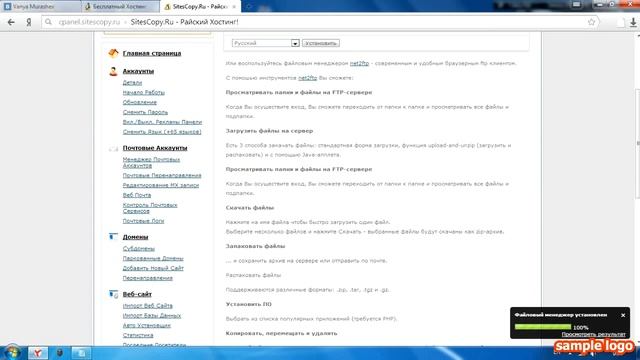The width and height of the screenshot is (640, 360).
Task: Click the second pinned taskbar icon
Action: pyautogui.click(x=60, y=353)
